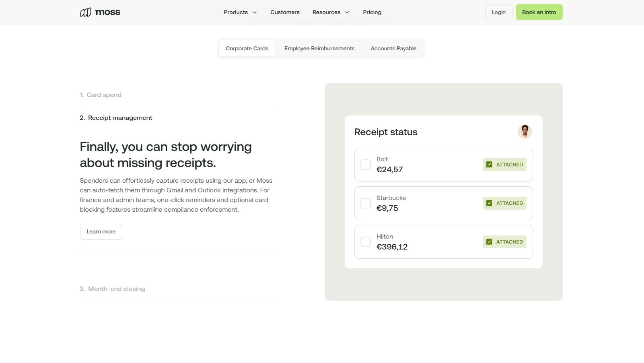Click the heading about missing receipts
Image resolution: width=644 pixels, height=363 pixels.
[x=166, y=155]
